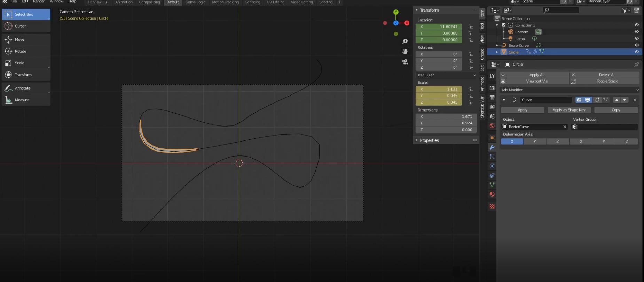Activate the Annotate tool
Viewport: 644px width, 282px height.
pyautogui.click(x=22, y=88)
